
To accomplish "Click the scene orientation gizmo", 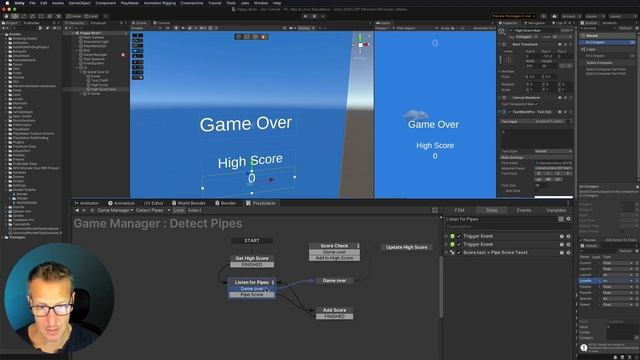I will [x=360, y=44].
